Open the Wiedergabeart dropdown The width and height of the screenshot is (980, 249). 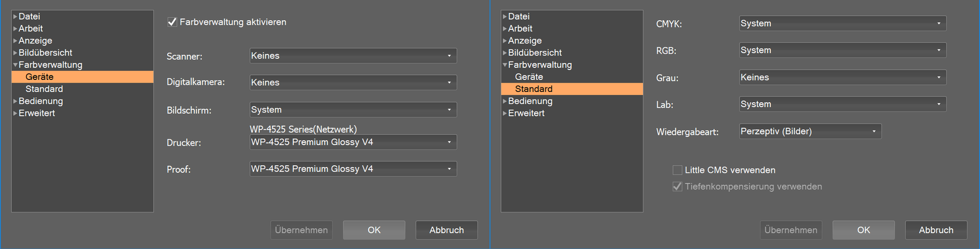810,131
